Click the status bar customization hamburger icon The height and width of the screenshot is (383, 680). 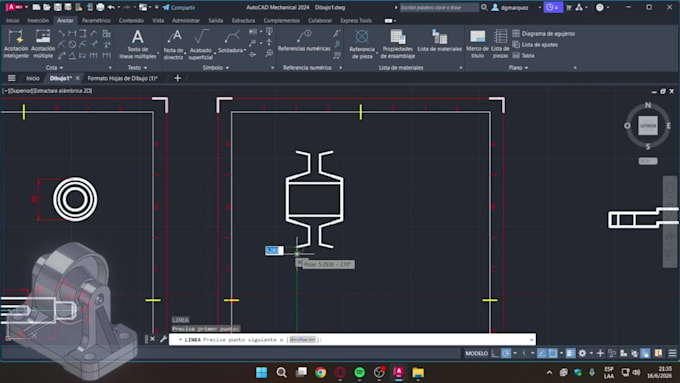click(672, 353)
